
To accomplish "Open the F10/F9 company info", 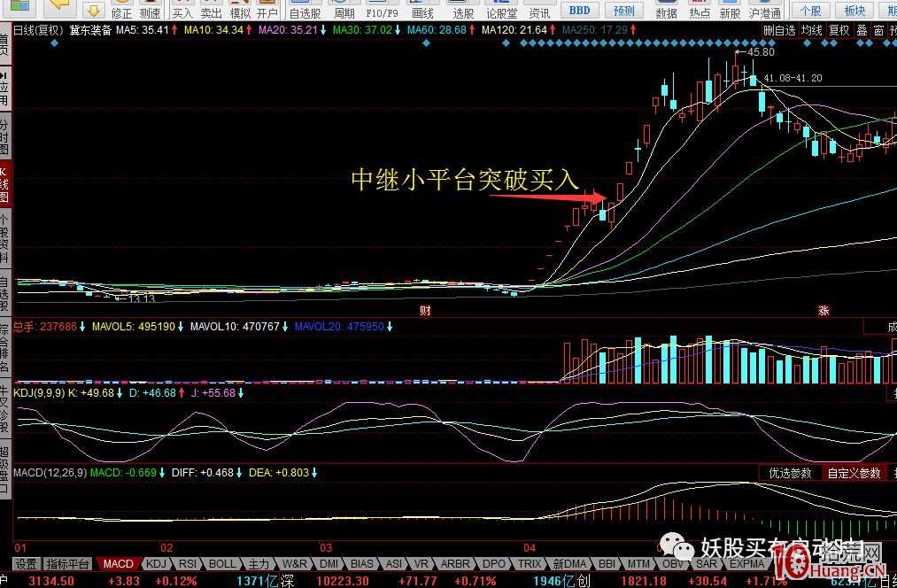I will pos(383,11).
